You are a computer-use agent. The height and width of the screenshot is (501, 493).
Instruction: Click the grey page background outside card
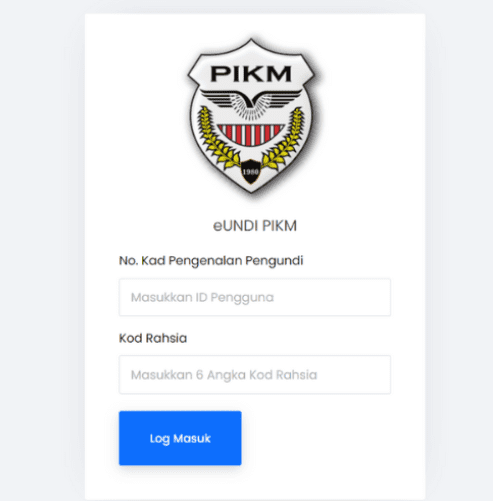pos(42,250)
